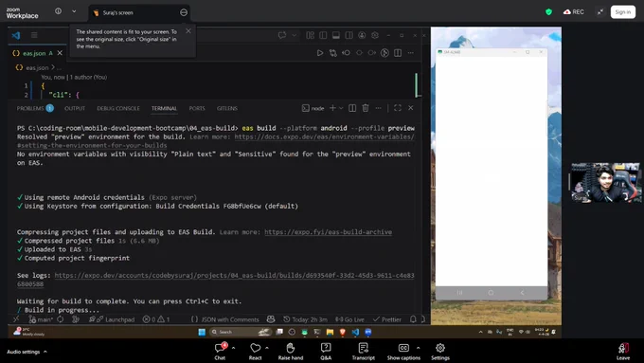
Task: Leave the Zoom meeting
Action: point(623,352)
